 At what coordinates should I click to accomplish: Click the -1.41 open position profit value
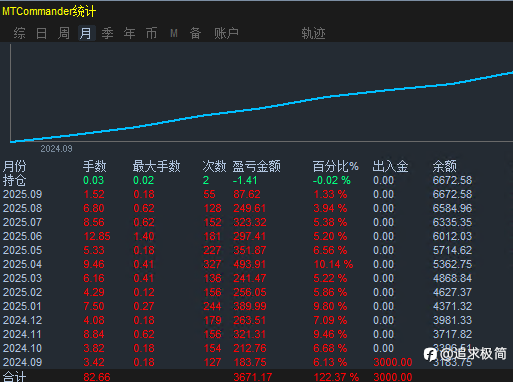[245, 180]
